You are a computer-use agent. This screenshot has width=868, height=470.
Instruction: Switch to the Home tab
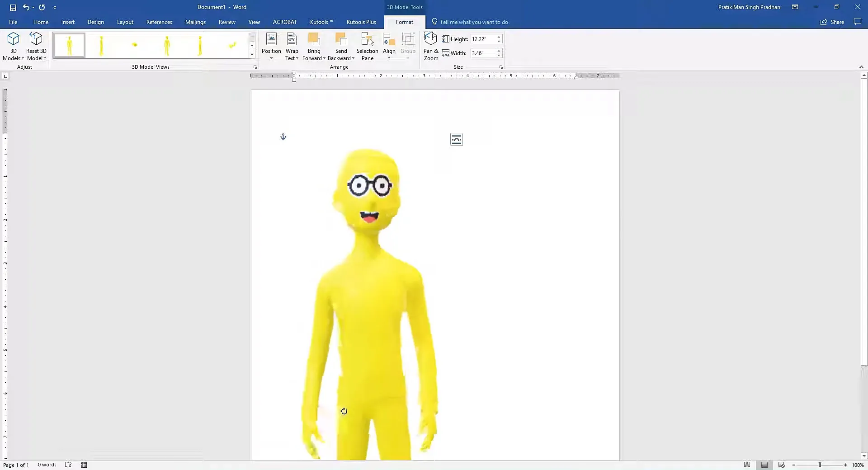coord(41,22)
